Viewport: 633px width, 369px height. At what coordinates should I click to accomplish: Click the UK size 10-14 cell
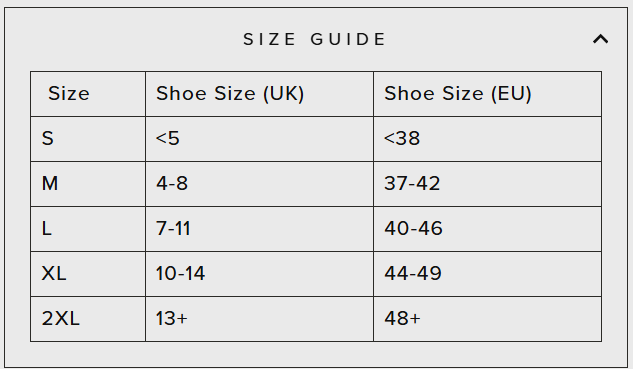pos(260,274)
